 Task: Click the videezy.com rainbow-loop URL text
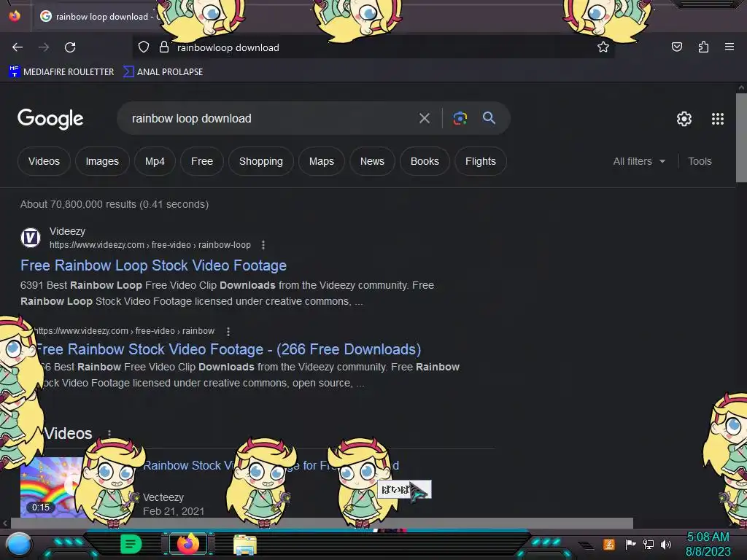click(150, 245)
